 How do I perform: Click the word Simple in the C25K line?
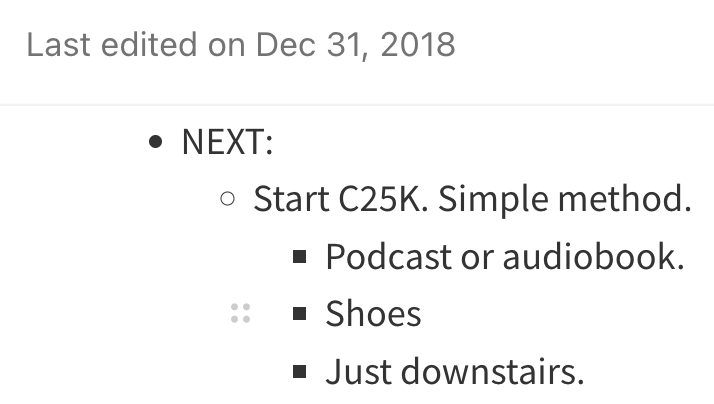click(487, 199)
